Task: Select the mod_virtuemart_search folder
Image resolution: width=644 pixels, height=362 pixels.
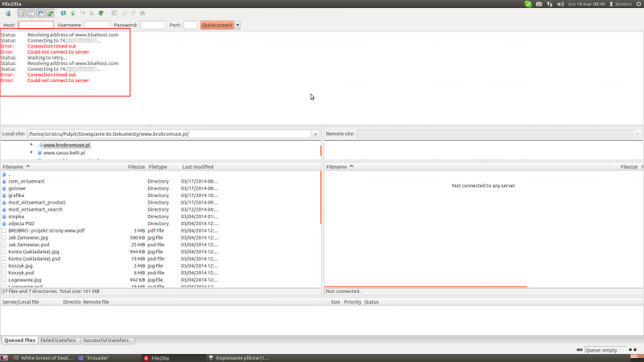Action: [x=35, y=209]
